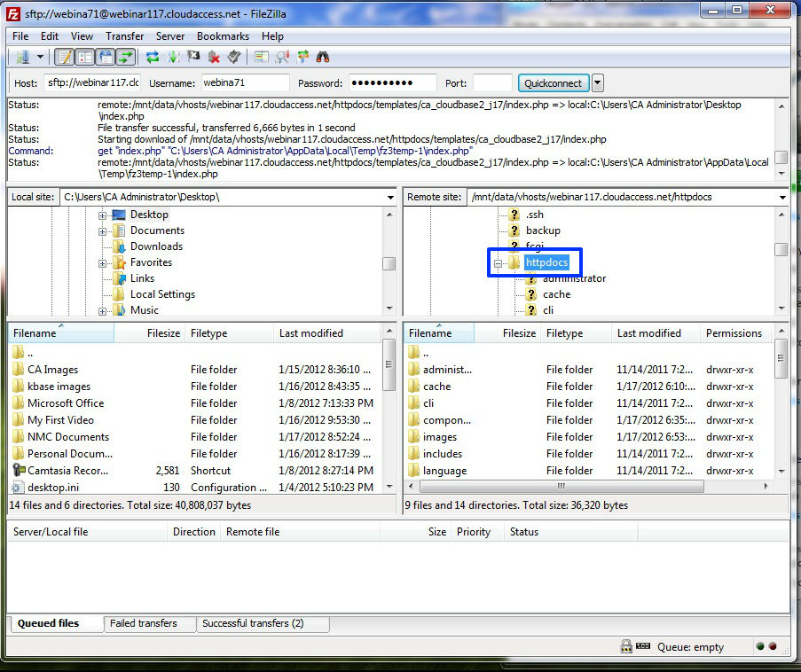Screen dimensions: 801x672
Task: Click the cli question-mark icon in remote tree
Action: pyautogui.click(x=531, y=310)
